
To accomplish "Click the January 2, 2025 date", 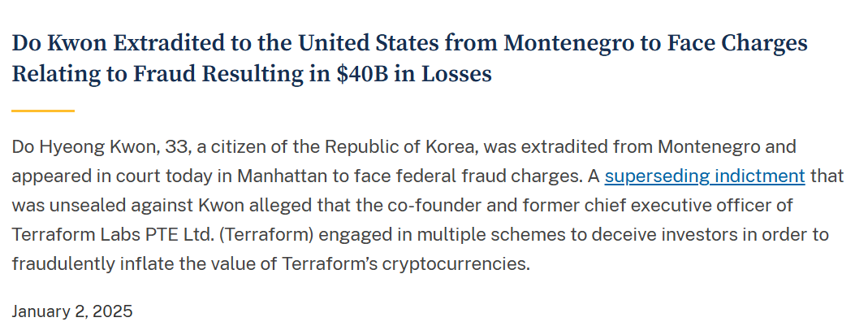I will (72, 311).
